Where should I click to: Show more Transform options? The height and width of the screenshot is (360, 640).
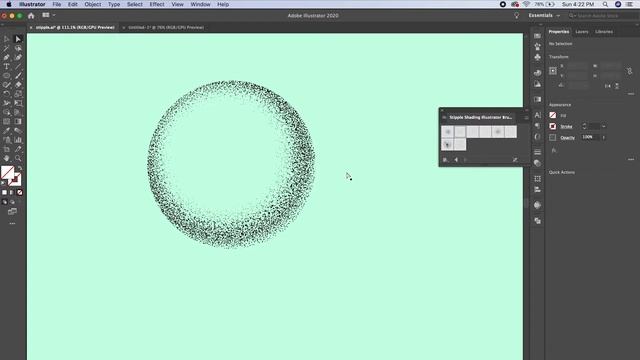pyautogui.click(x=631, y=94)
